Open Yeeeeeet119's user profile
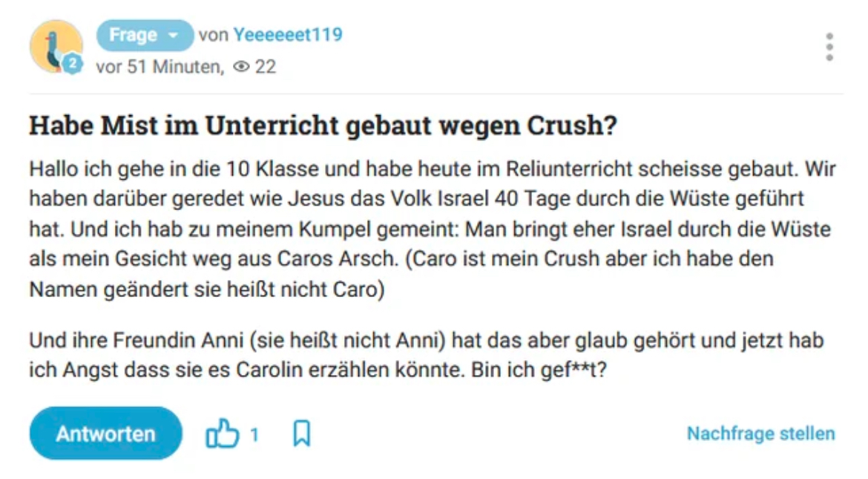This screenshot has height=479, width=868. click(x=288, y=35)
